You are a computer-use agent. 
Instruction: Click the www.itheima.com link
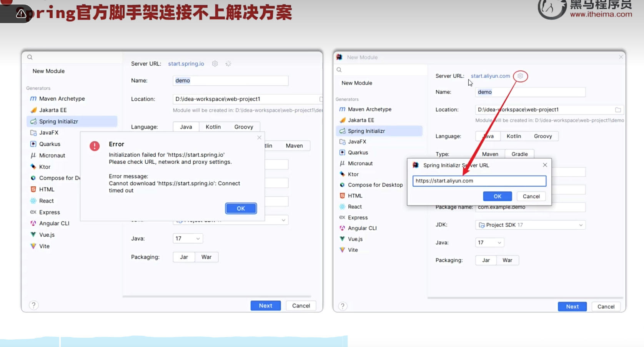click(601, 14)
